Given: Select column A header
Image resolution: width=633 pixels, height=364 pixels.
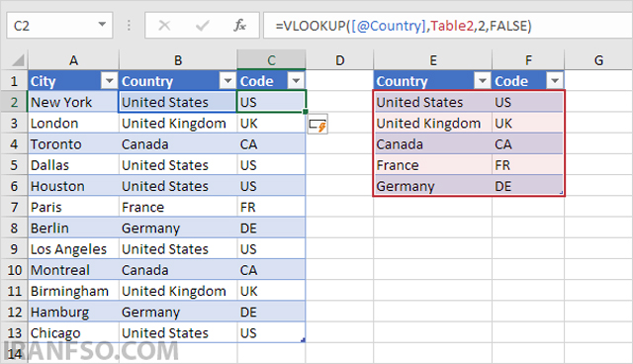Looking at the screenshot, I should (x=73, y=60).
